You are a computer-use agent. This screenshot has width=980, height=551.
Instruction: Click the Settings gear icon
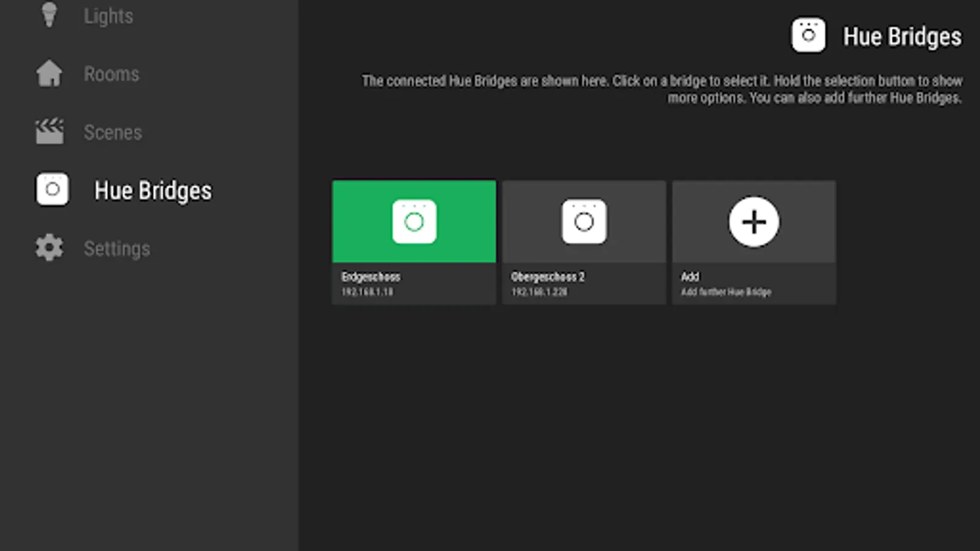pyautogui.click(x=49, y=248)
